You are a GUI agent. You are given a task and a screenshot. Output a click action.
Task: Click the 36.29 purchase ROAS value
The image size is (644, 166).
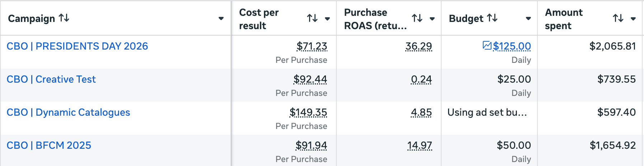[419, 46]
